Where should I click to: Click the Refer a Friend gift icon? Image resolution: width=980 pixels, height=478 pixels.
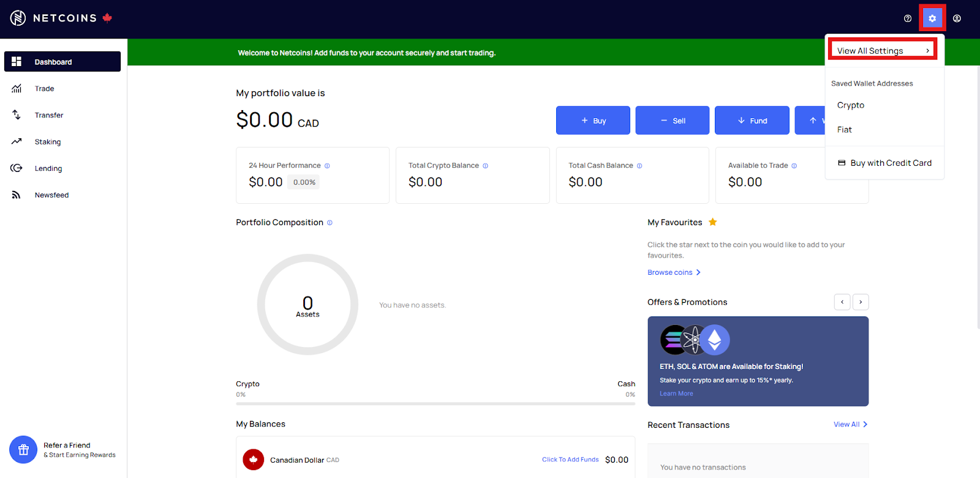point(23,450)
